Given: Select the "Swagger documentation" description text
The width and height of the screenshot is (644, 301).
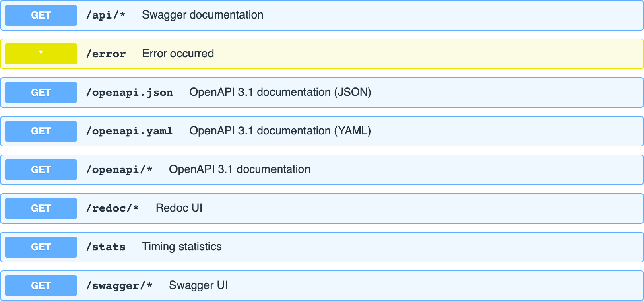Looking at the screenshot, I should click(203, 15).
